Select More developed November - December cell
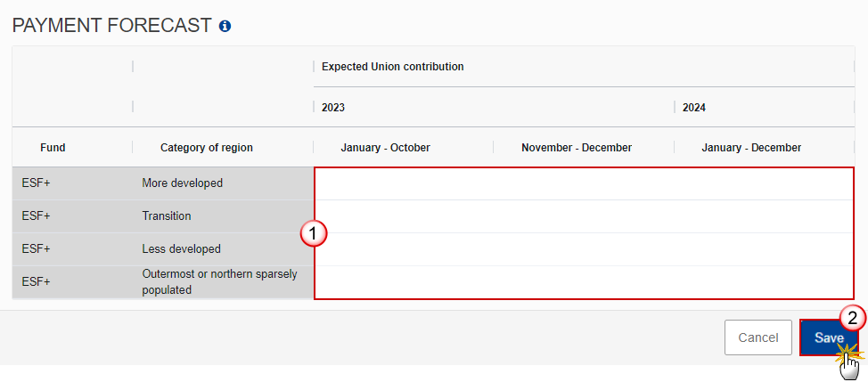 [584, 183]
